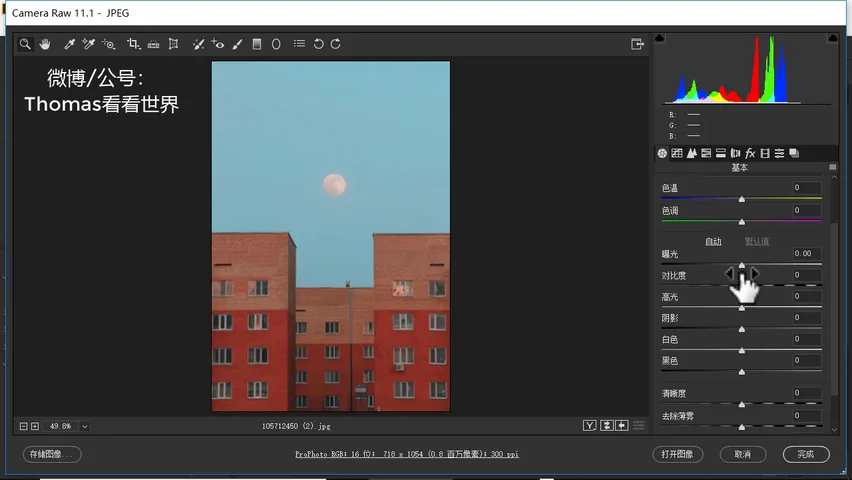Click the zoom out minus button
852x480 pixels.
click(x=23, y=426)
